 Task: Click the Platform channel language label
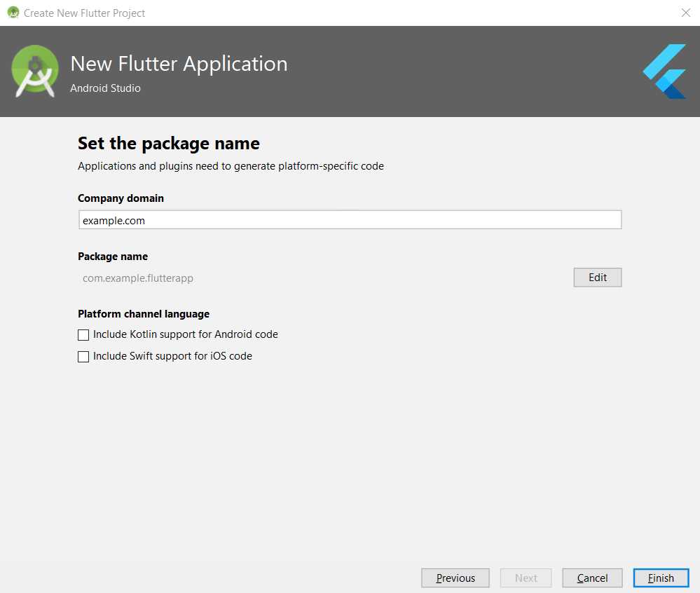[x=144, y=313]
